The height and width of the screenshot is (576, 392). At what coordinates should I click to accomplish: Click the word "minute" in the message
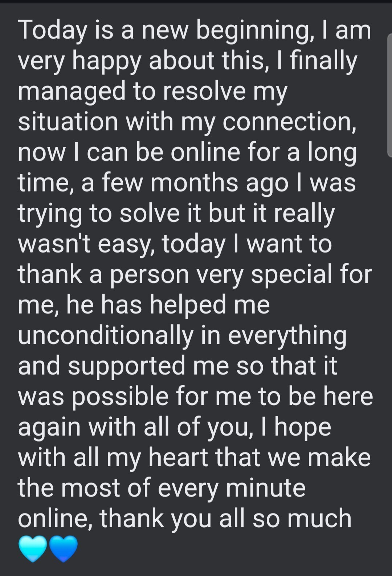click(265, 488)
